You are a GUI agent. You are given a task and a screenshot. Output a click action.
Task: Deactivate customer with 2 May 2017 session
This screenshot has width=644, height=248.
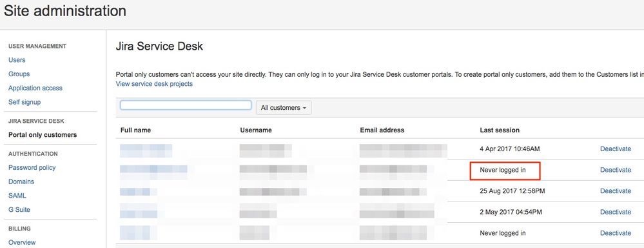tap(615, 212)
